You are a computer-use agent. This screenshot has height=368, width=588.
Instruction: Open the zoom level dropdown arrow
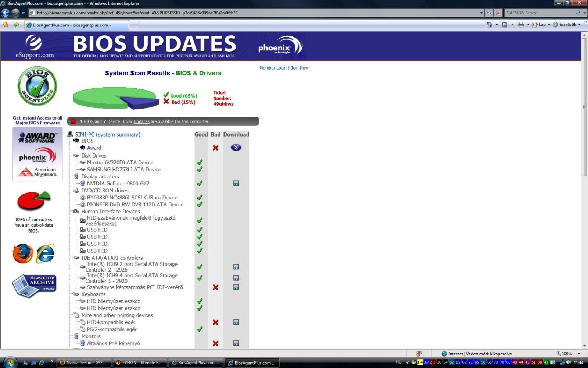coord(578,354)
